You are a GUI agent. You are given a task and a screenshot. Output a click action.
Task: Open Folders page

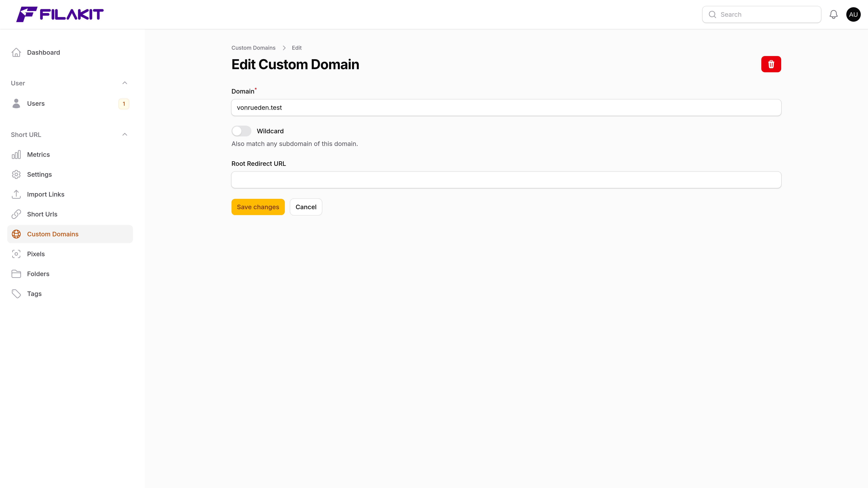70,274
